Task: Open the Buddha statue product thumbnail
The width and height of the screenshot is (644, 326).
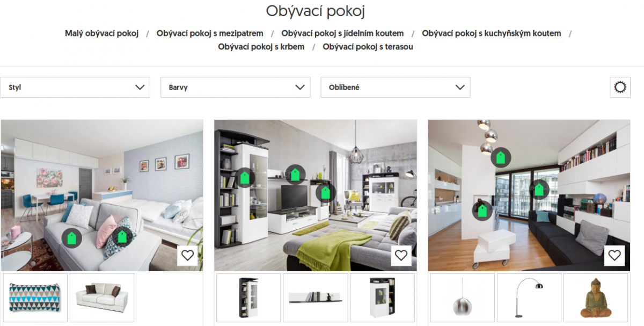Action: 596,298
